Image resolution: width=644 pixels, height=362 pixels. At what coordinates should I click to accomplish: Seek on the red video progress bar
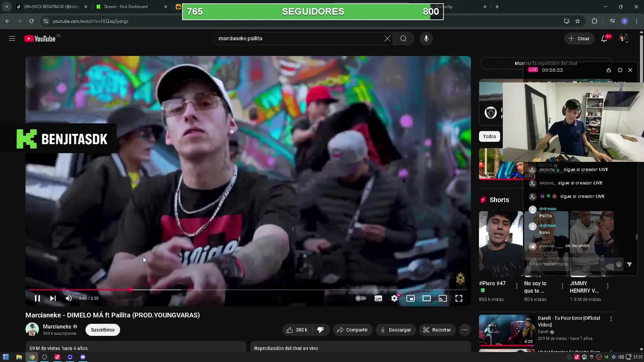tap(248, 290)
